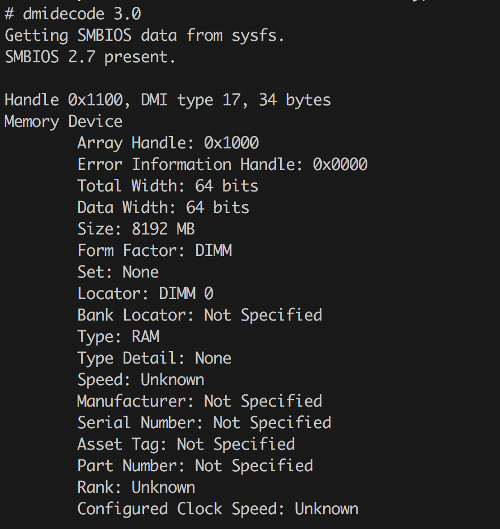The height and width of the screenshot is (529, 500).
Task: Click the Type Detail: None line
Action: pos(155,359)
